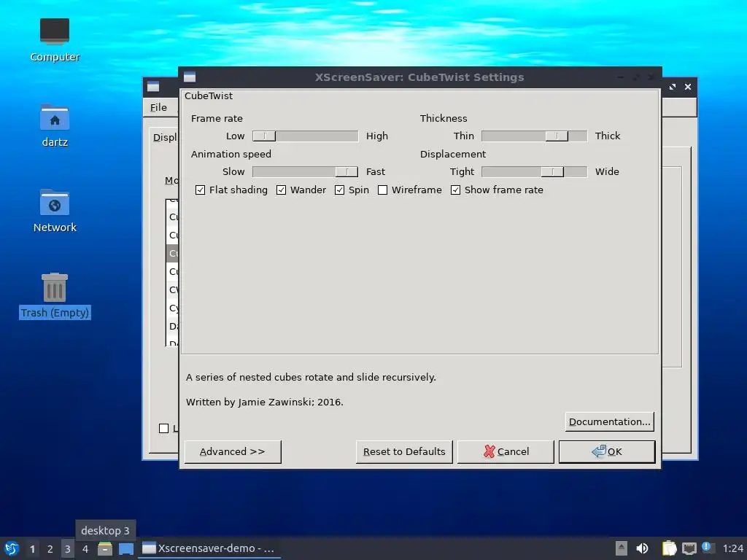This screenshot has height=560, width=747.
Task: Open the file manager taskbar icon
Action: [105, 549]
